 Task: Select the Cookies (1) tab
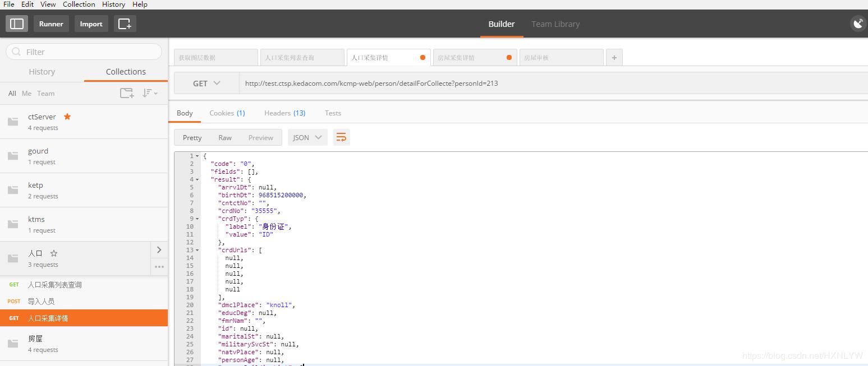click(227, 113)
